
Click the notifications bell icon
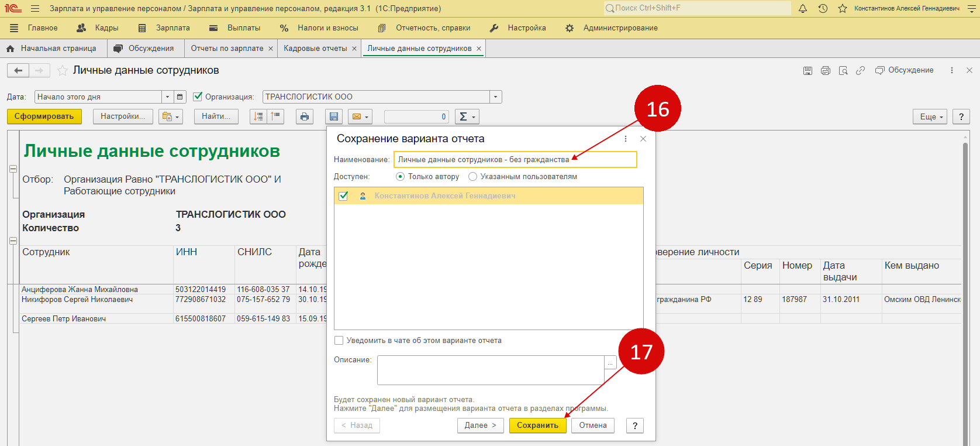click(x=803, y=8)
